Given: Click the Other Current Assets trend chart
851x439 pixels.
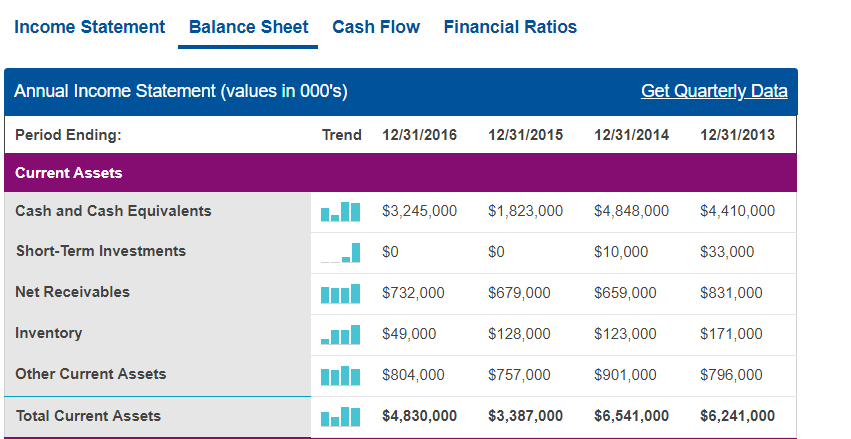Looking at the screenshot, I should tap(340, 376).
